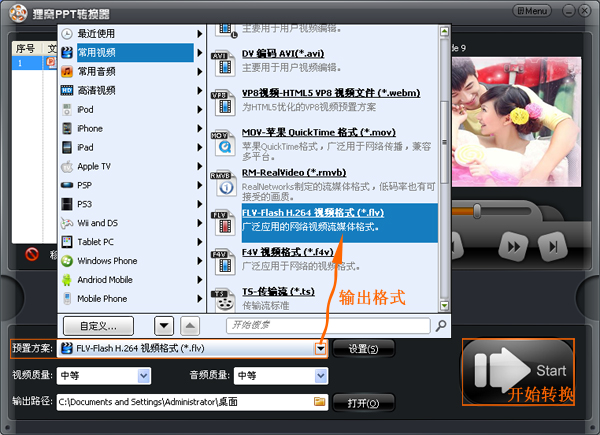The image size is (600, 435).
Task: Click the music note icon beside 常用音频
Action: pos(67,72)
